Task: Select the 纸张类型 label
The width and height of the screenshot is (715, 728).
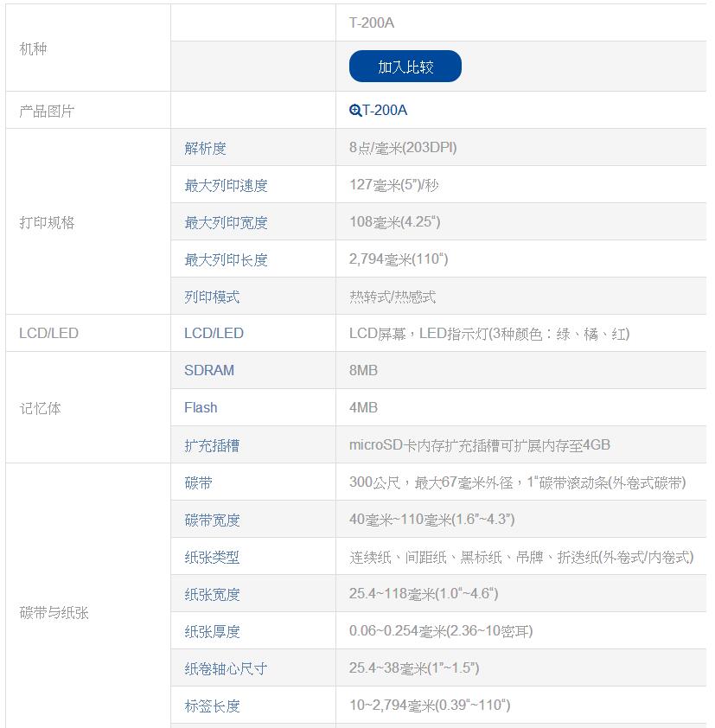Action: click(x=212, y=558)
